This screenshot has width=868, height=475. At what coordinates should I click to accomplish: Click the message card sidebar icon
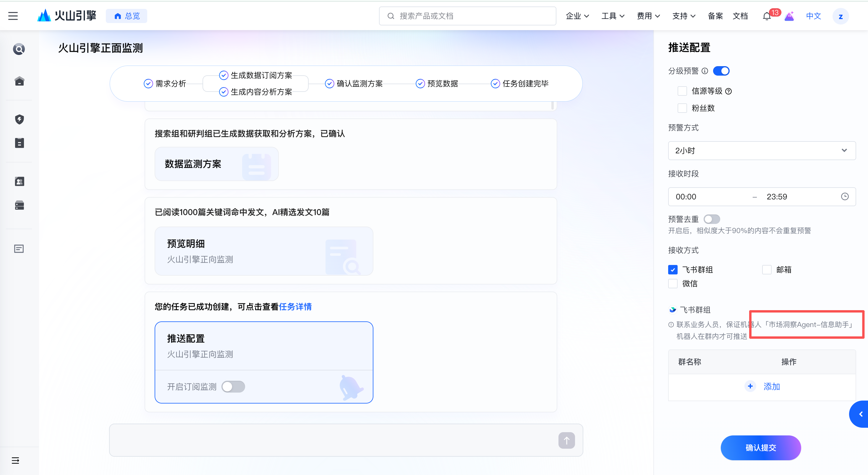point(19,249)
